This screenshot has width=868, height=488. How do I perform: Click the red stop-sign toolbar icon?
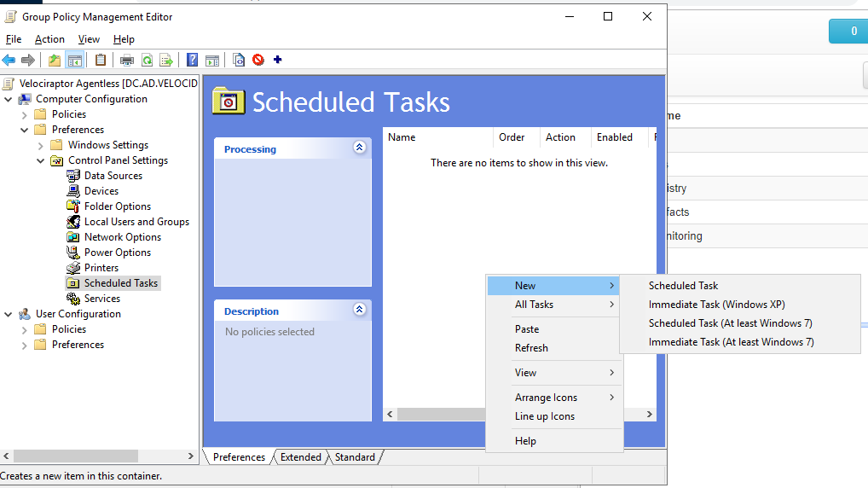(x=258, y=60)
